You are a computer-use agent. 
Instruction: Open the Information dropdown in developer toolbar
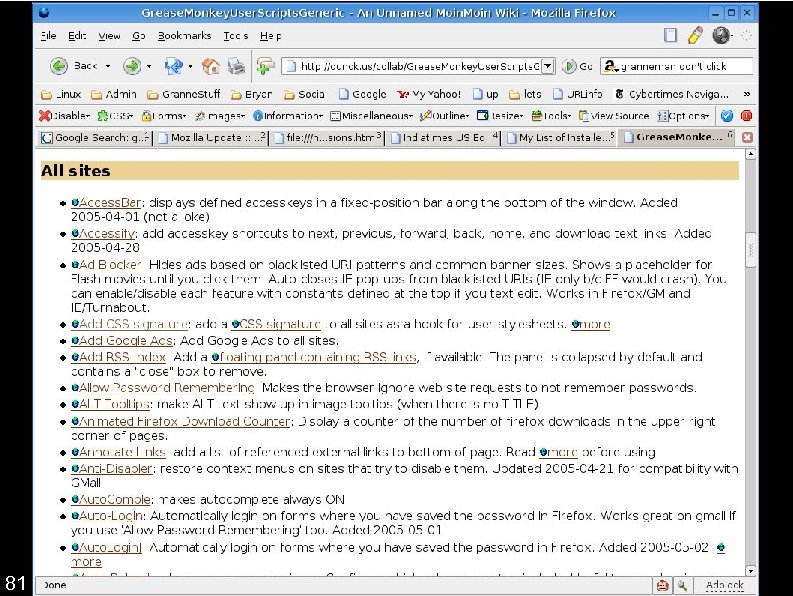point(288,116)
